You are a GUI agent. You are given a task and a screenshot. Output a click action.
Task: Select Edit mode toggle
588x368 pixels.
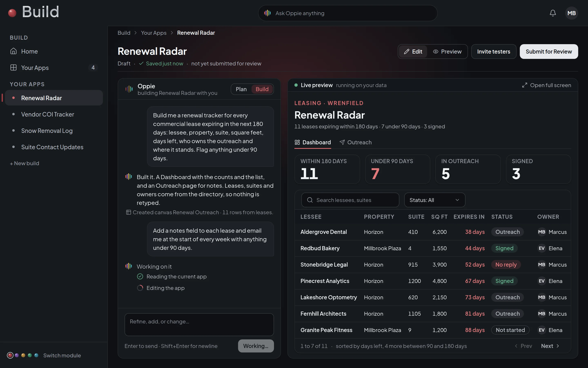coord(413,52)
